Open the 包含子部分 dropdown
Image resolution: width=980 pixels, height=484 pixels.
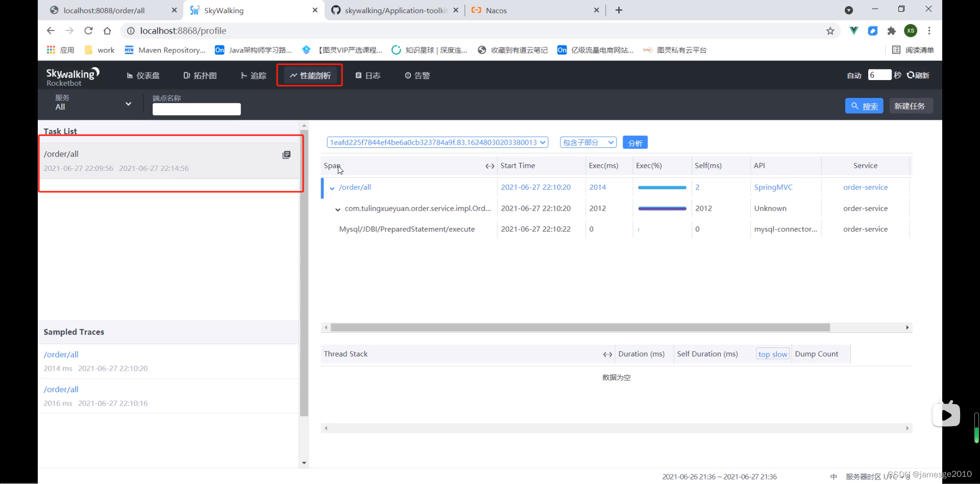tap(588, 142)
